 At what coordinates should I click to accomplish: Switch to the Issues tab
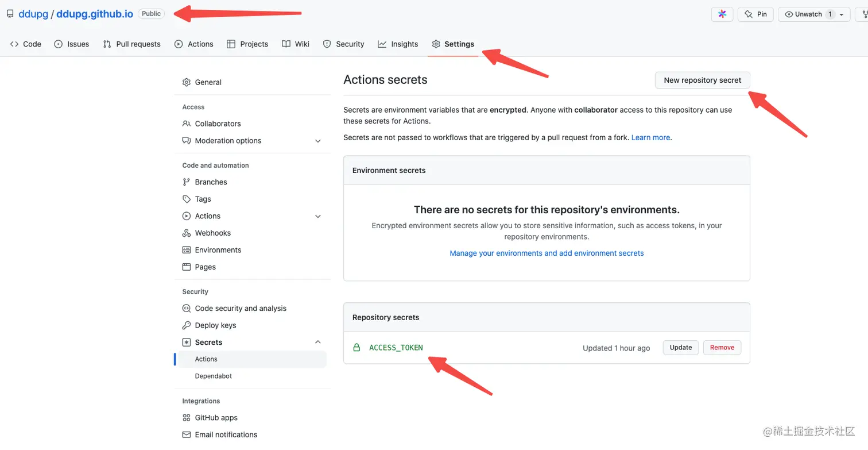coord(72,44)
